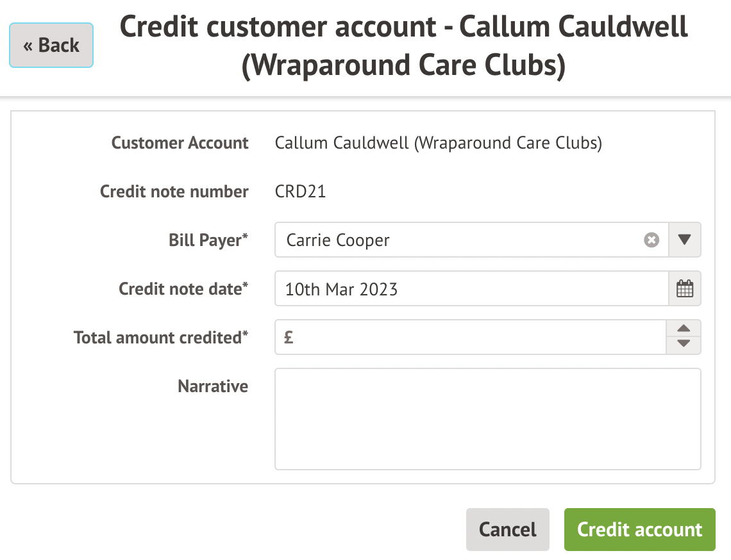This screenshot has width=731, height=560.
Task: Click into the Narrative text area
Action: pyautogui.click(x=487, y=419)
